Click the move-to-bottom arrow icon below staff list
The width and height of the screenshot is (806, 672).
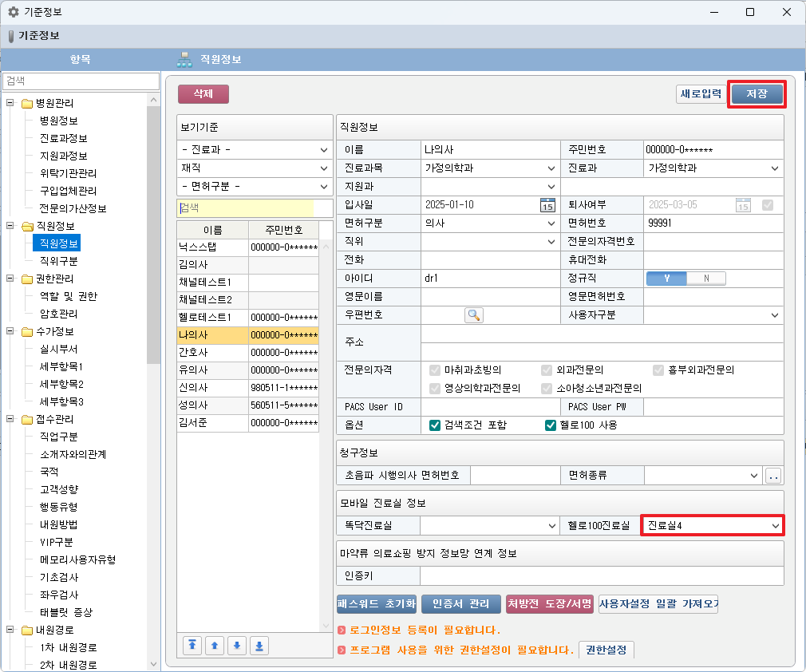coord(259,646)
